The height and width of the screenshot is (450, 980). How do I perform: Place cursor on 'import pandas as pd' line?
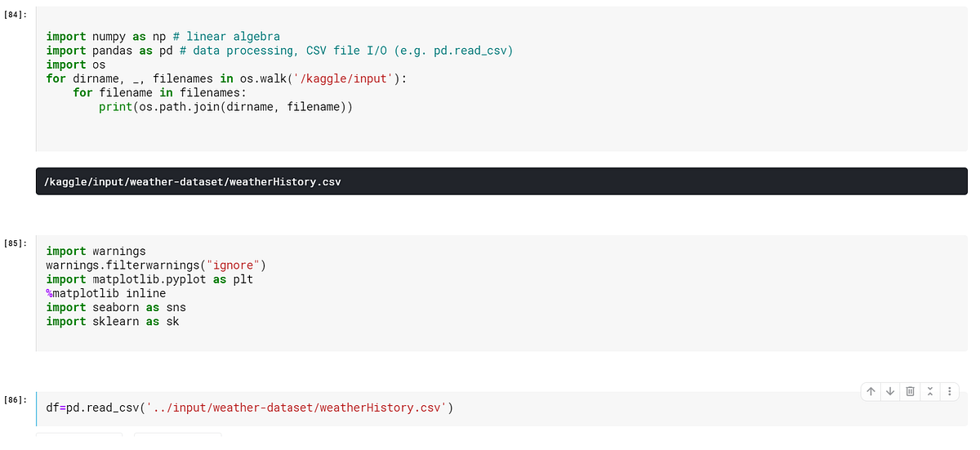point(279,51)
